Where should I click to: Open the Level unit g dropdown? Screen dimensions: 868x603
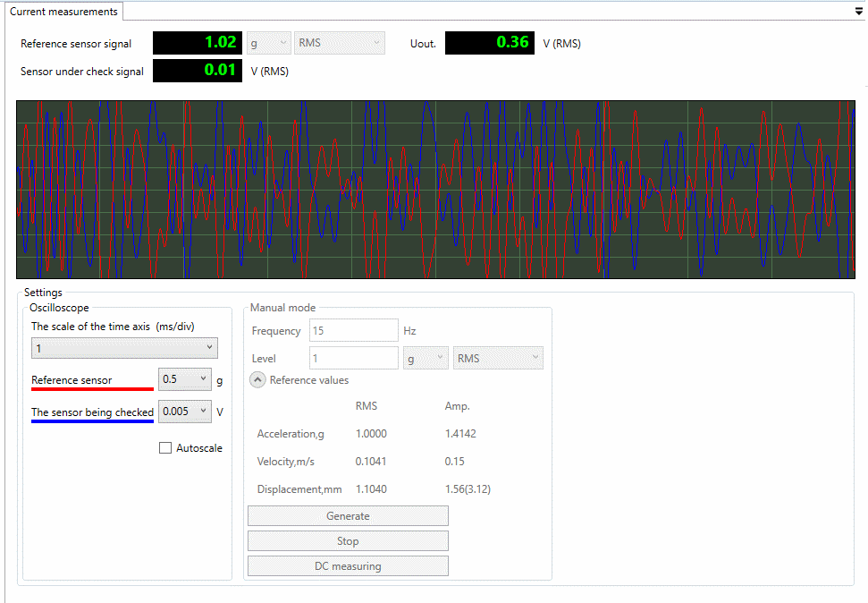[426, 359]
